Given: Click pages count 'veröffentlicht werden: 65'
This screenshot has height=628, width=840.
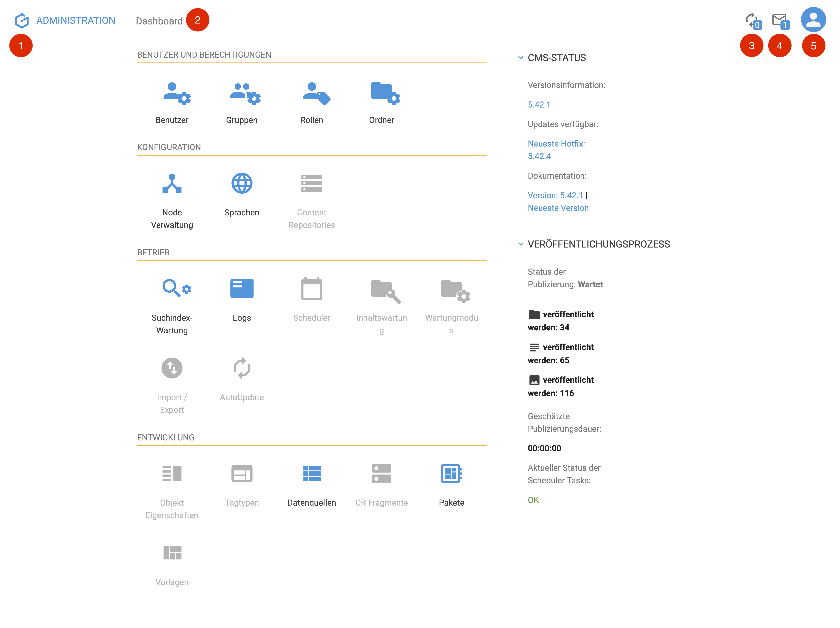Looking at the screenshot, I should coord(561,354).
